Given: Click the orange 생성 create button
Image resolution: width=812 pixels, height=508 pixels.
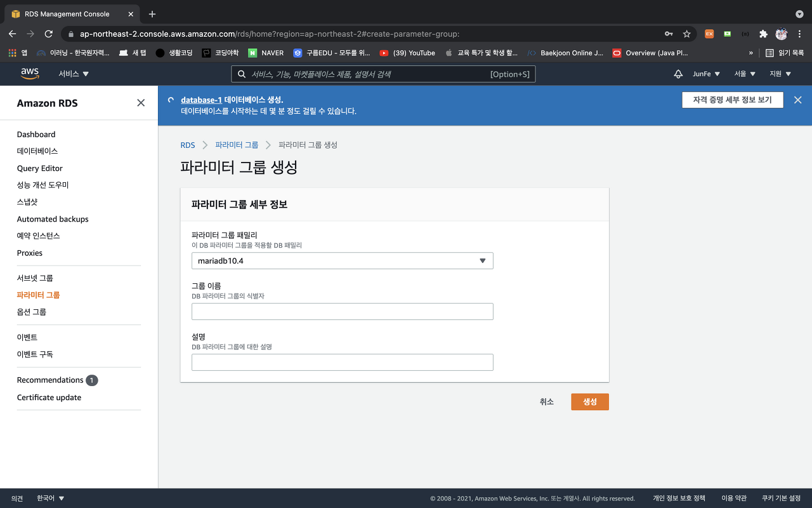Looking at the screenshot, I should 590,402.
